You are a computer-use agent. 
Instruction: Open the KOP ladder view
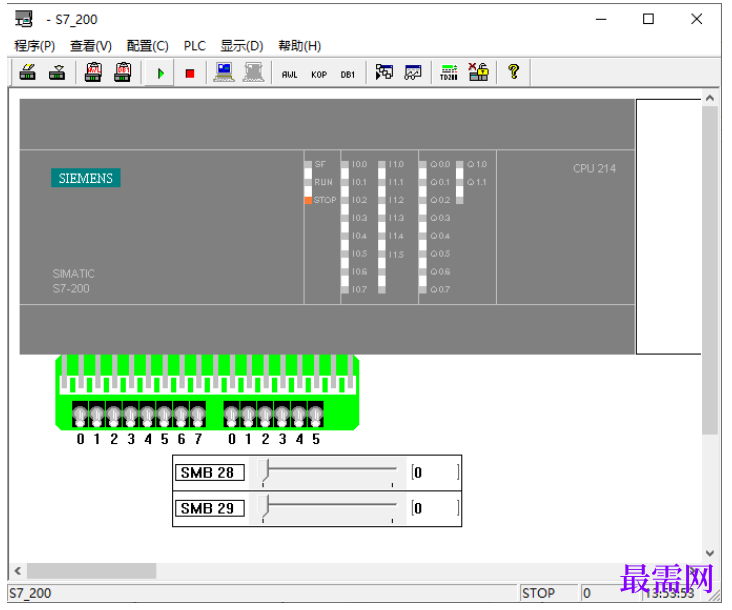point(319,74)
